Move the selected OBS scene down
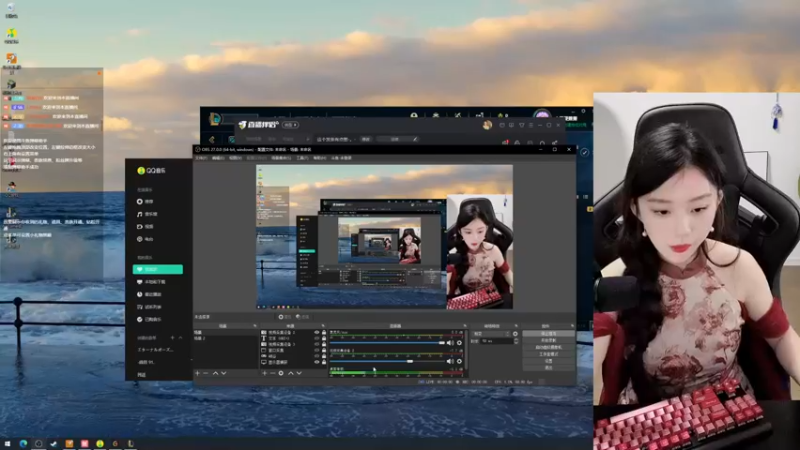This screenshot has height=450, width=800. (223, 373)
